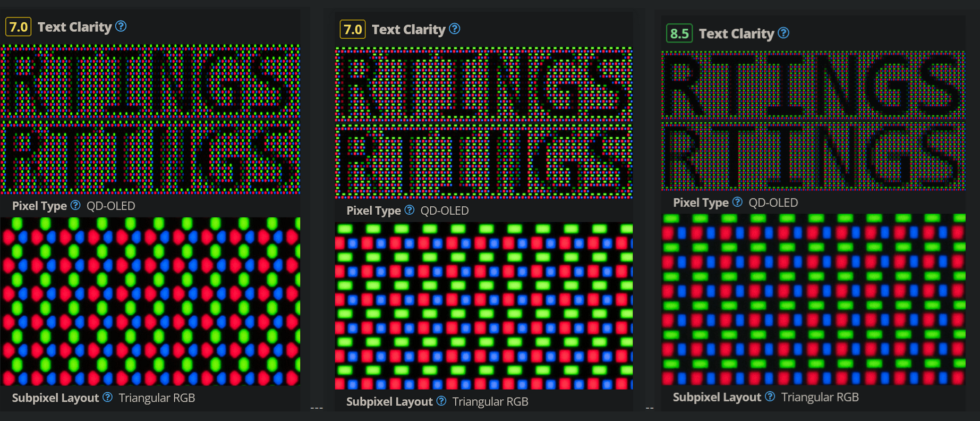Click 'QD-OLED' value in middle panel
This screenshot has width=980, height=421.
tap(445, 211)
